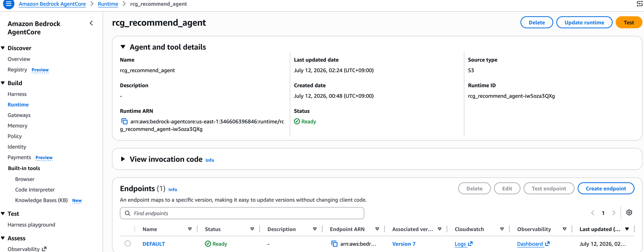The height and width of the screenshot is (252, 644).
Task: Expand the View invocation code section
Action: point(123,159)
